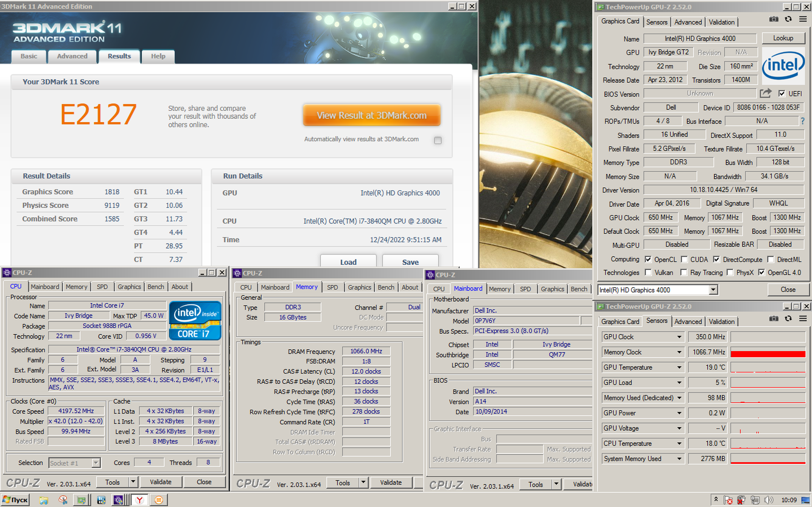
Task: Click GPU Temperature sensor graph
Action: pyautogui.click(x=768, y=367)
